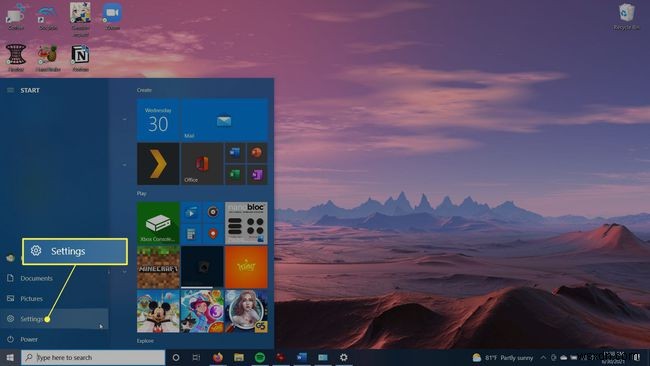This screenshot has width=650, height=366.
Task: Open the nanobloc tile
Action: [x=246, y=223]
